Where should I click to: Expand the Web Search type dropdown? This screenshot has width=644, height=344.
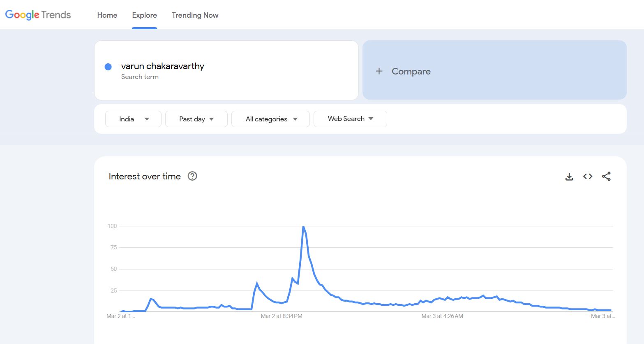[x=350, y=119]
